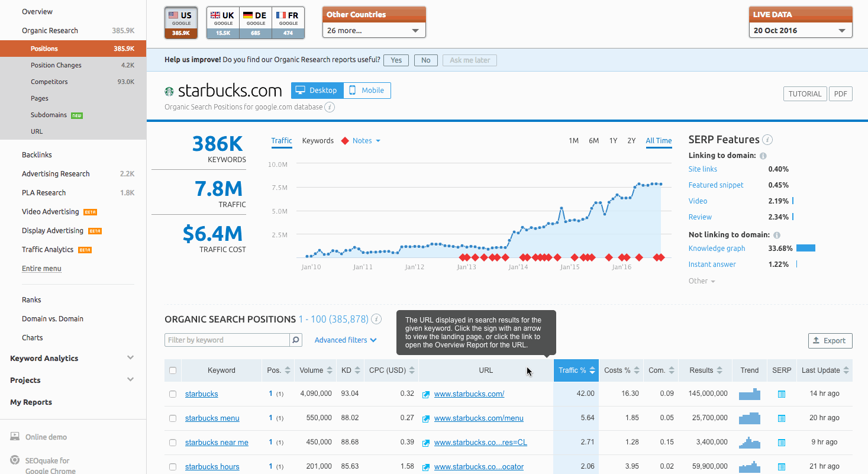
Task: Set chart range to 6M
Action: pos(593,141)
